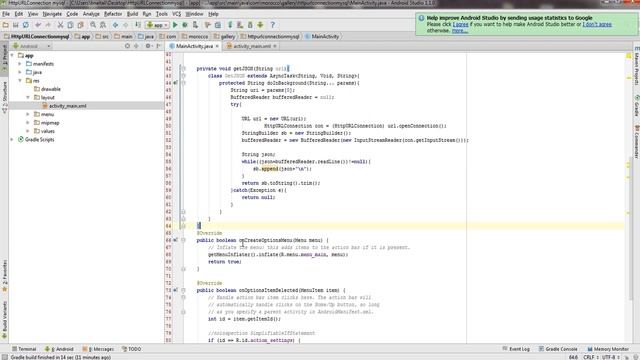Click the Find magnifier icon
640x360 pixels.
coord(93,25)
